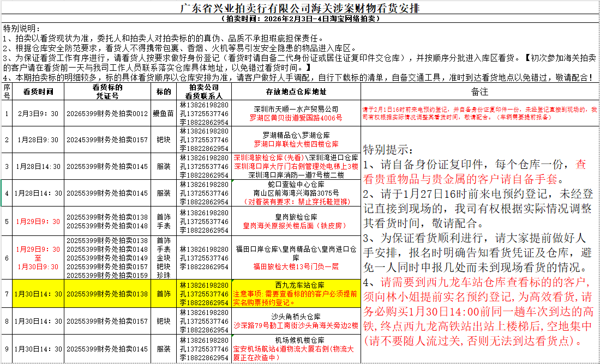The height and width of the screenshot is (364, 600).
Task: Click the red 1月29日9:30至1月30日9:30 time cell
Action: pyautogui.click(x=38, y=258)
